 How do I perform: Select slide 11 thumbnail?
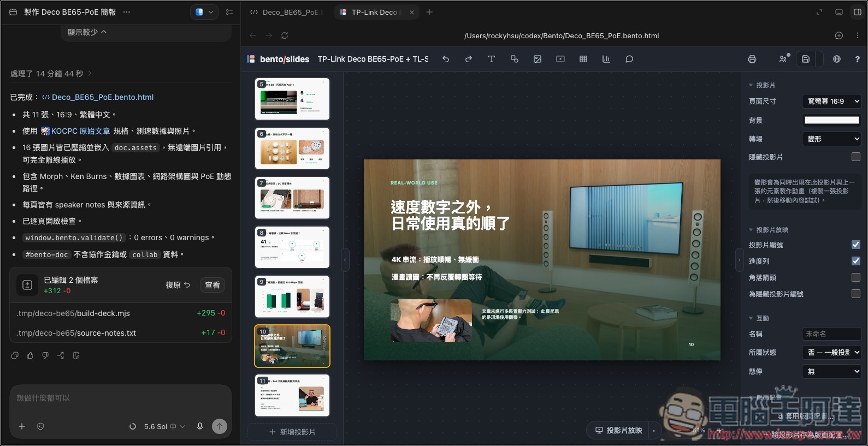pyautogui.click(x=292, y=395)
